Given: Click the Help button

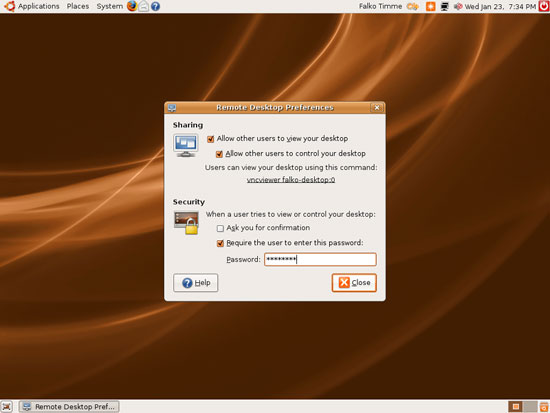Looking at the screenshot, I should click(x=196, y=282).
